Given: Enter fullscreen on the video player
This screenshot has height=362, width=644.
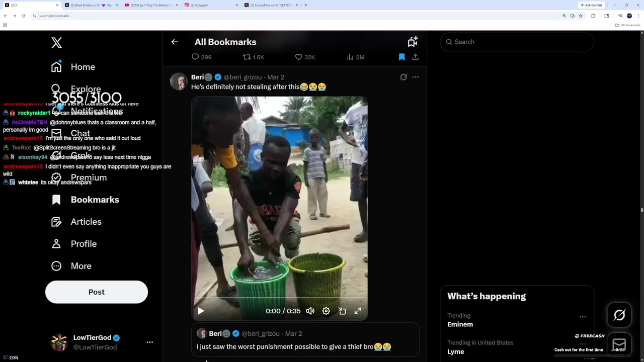Looking at the screenshot, I should pos(358,311).
